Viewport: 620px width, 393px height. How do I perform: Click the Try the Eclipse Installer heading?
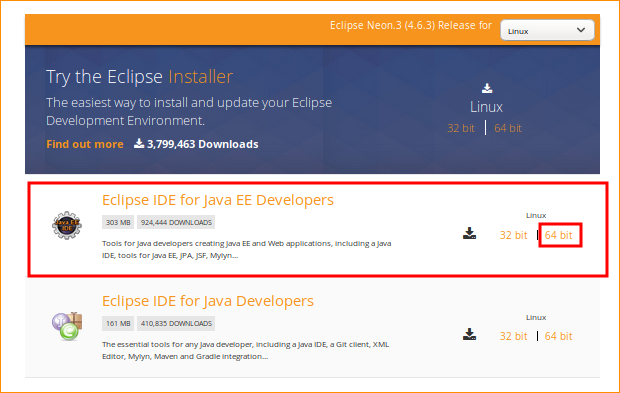tap(139, 77)
